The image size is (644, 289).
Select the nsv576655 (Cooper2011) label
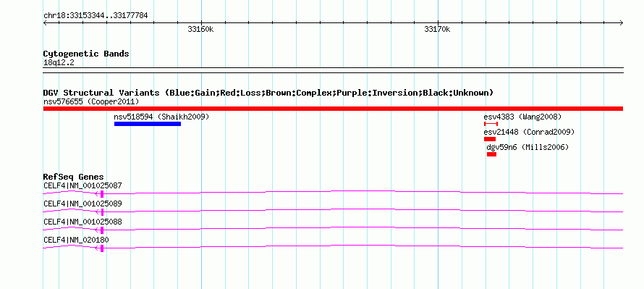click(91, 101)
